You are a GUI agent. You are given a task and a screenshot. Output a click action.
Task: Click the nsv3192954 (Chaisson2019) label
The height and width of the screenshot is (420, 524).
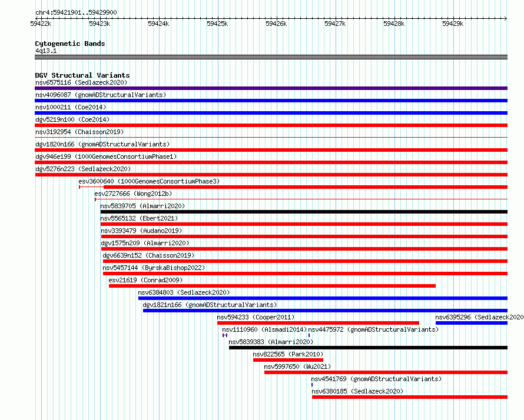(x=79, y=132)
